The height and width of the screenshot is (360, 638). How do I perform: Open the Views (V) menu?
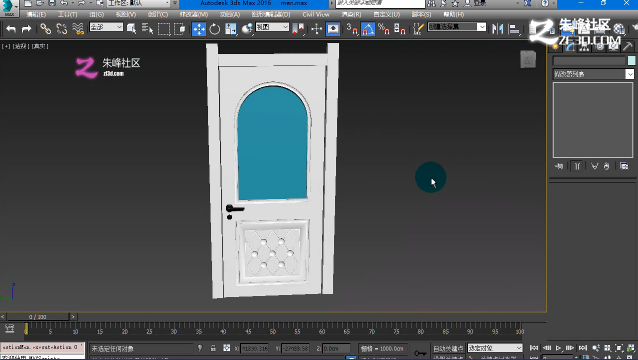(126, 15)
